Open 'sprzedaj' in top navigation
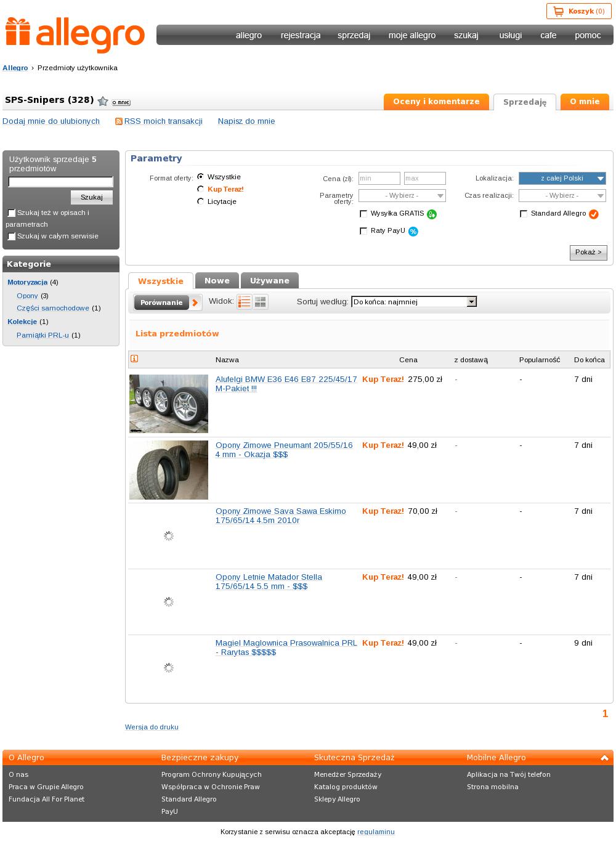This screenshot has width=616, height=844. (x=354, y=35)
